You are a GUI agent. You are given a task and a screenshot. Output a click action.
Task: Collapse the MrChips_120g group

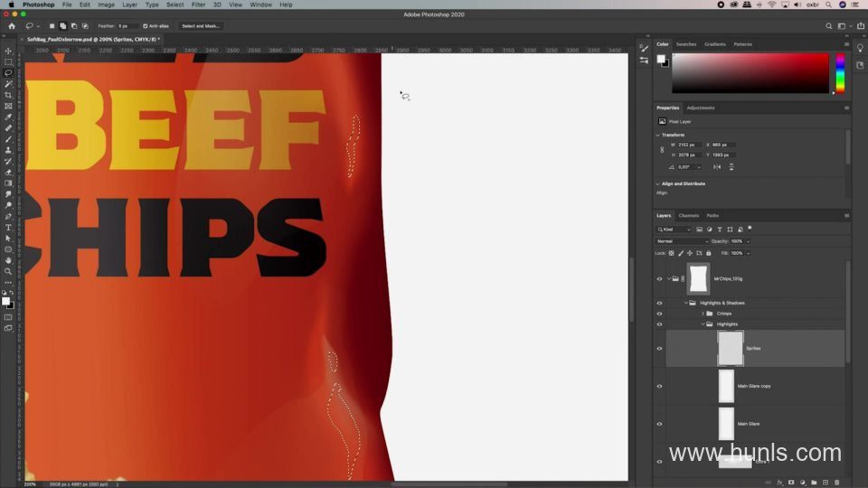click(x=669, y=279)
